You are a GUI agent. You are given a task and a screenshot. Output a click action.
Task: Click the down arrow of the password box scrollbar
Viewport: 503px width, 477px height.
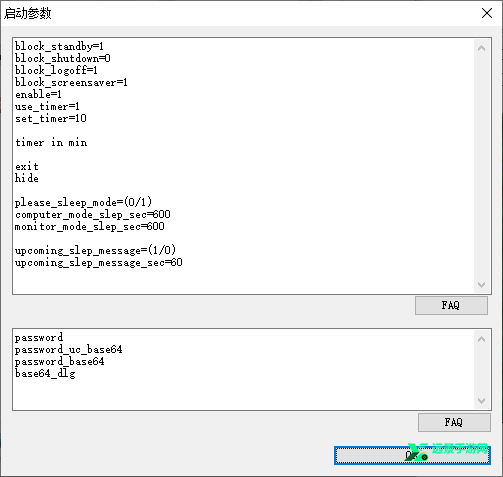click(x=481, y=400)
